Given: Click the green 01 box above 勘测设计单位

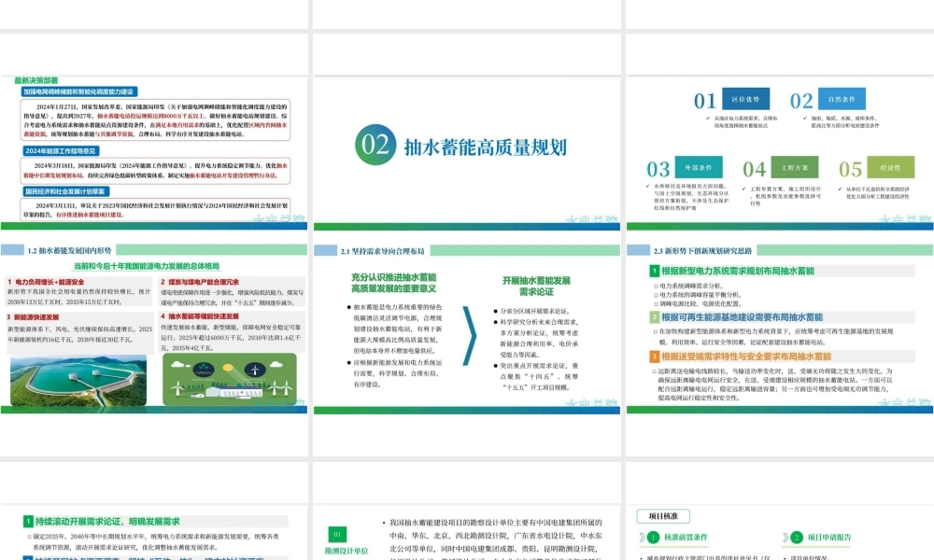Looking at the screenshot, I should 337,535.
